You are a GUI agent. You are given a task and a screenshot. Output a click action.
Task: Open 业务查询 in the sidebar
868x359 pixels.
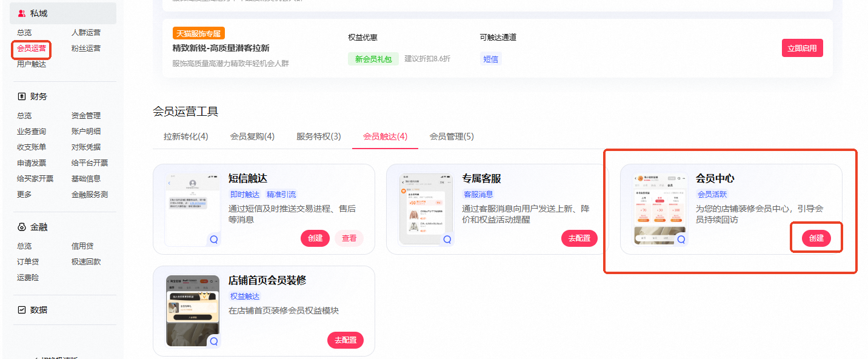click(x=32, y=132)
